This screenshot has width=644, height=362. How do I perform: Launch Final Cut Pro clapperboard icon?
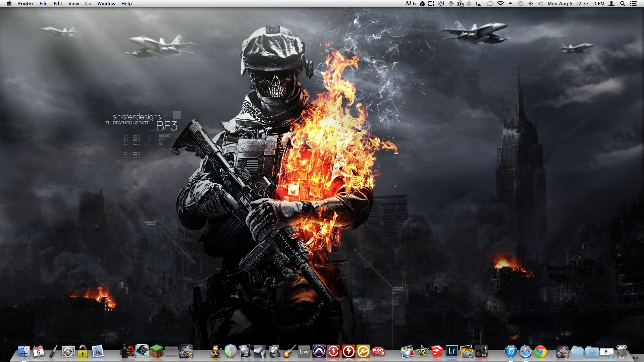[408, 352]
